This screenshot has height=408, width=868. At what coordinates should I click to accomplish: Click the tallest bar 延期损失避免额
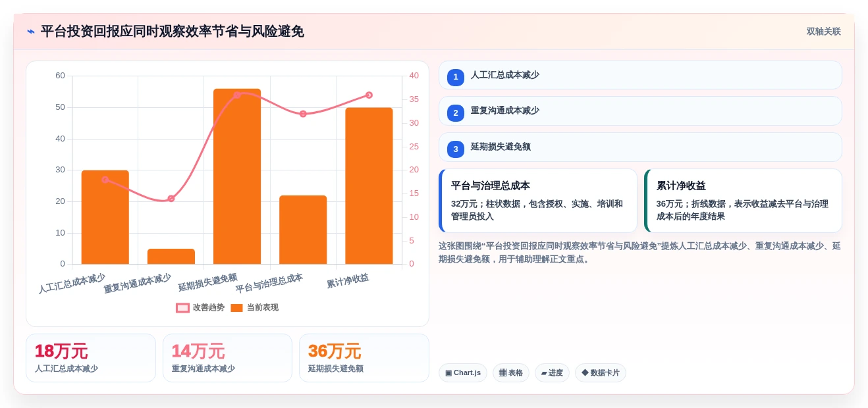tap(237, 176)
